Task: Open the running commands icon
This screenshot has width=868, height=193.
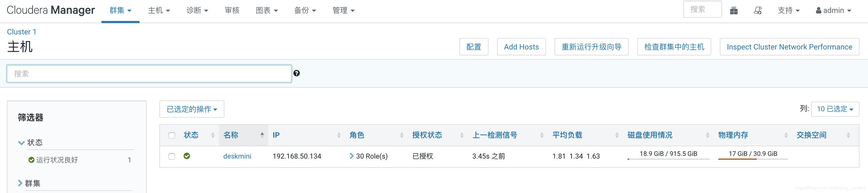Action: coord(758,10)
